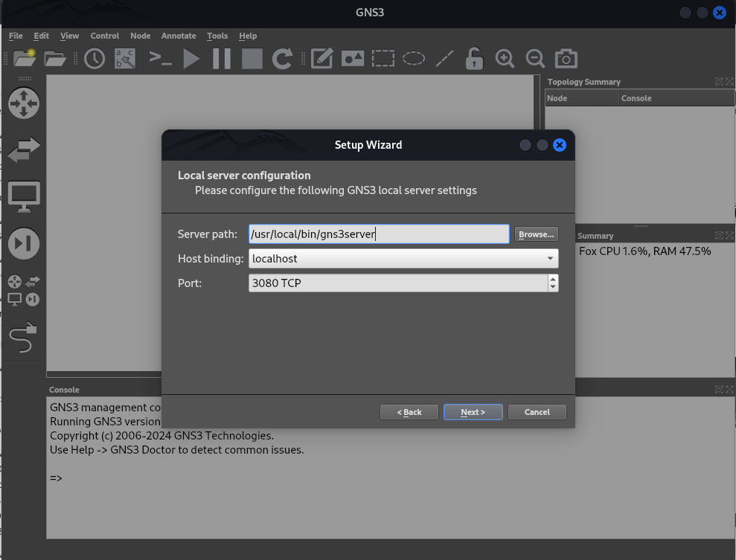The image size is (736, 560).
Task: Click into the Server path field
Action: pos(379,234)
